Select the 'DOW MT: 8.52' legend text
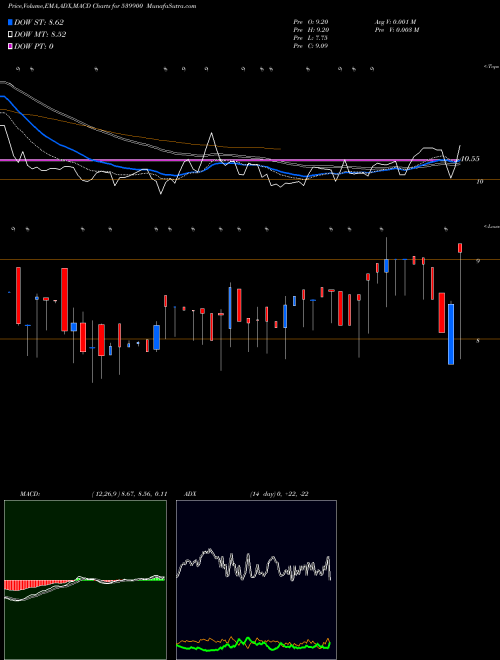This screenshot has width=500, height=660. [40, 35]
